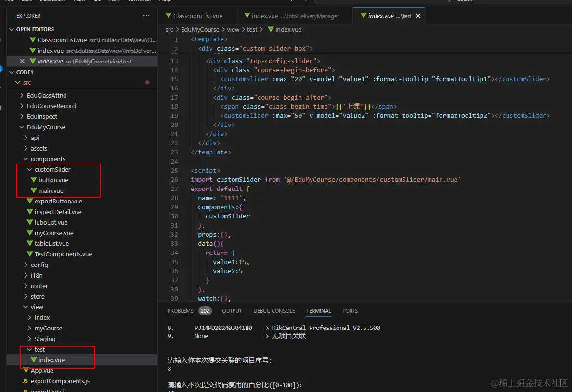Image resolution: width=572 pixels, height=392 pixels.
Task: Switch to index.vue InfoDeliveryManager tab
Action: (291, 16)
